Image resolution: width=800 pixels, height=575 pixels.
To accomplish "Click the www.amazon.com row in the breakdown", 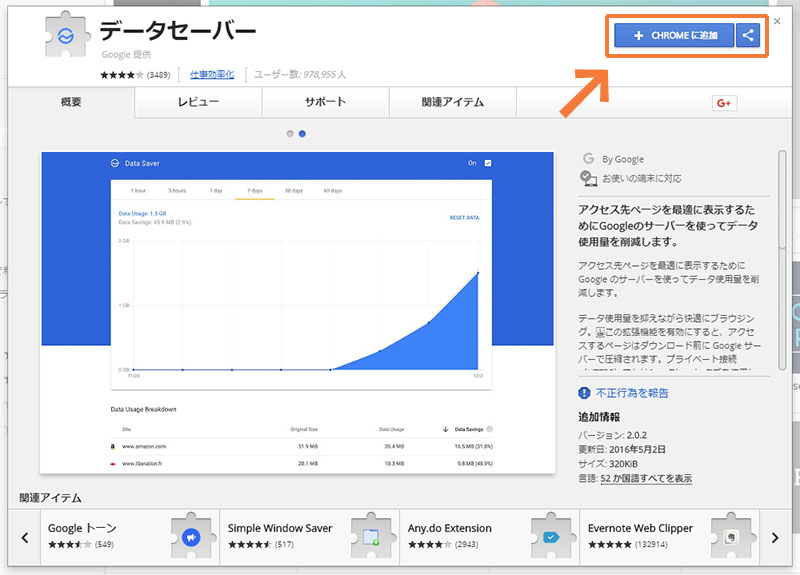I will (302, 446).
